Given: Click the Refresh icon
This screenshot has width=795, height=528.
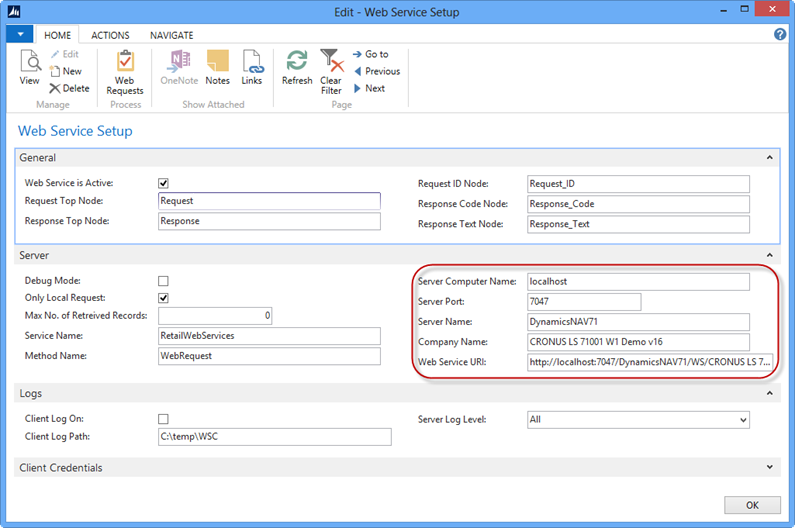Looking at the screenshot, I should click(x=297, y=68).
